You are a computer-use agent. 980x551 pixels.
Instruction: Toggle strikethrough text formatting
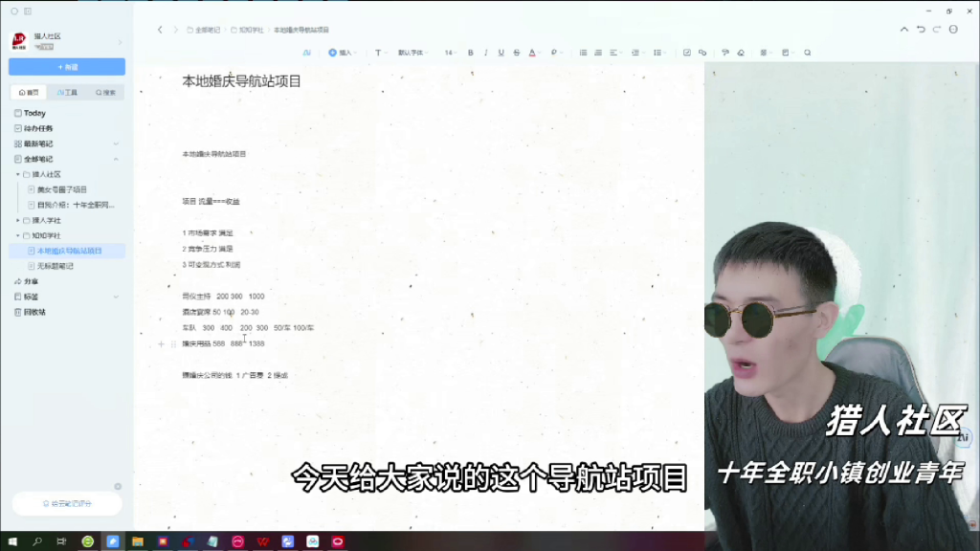517,53
